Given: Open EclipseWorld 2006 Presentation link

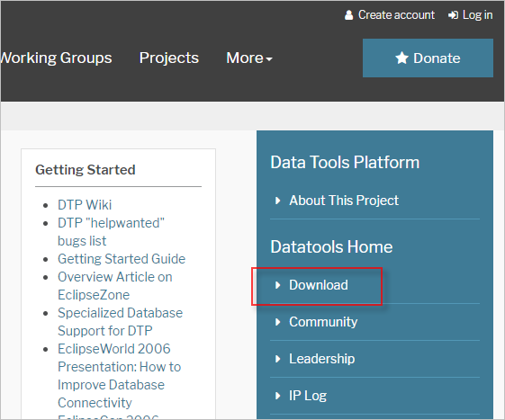Looking at the screenshot, I should [x=119, y=376].
